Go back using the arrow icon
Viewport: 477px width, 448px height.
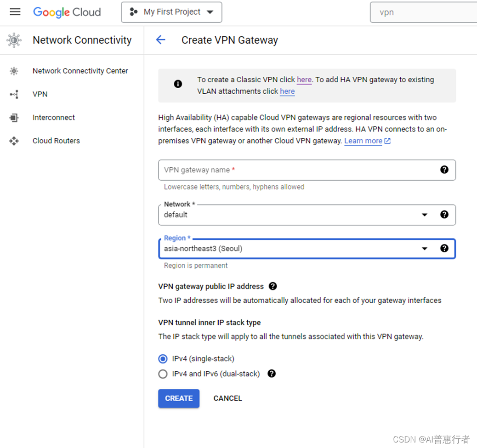[x=161, y=40]
